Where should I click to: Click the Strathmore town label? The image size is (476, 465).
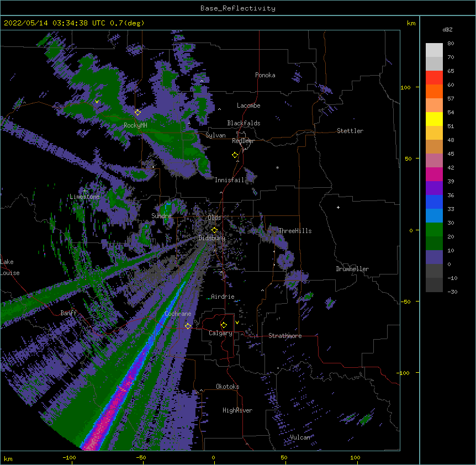click(x=285, y=336)
